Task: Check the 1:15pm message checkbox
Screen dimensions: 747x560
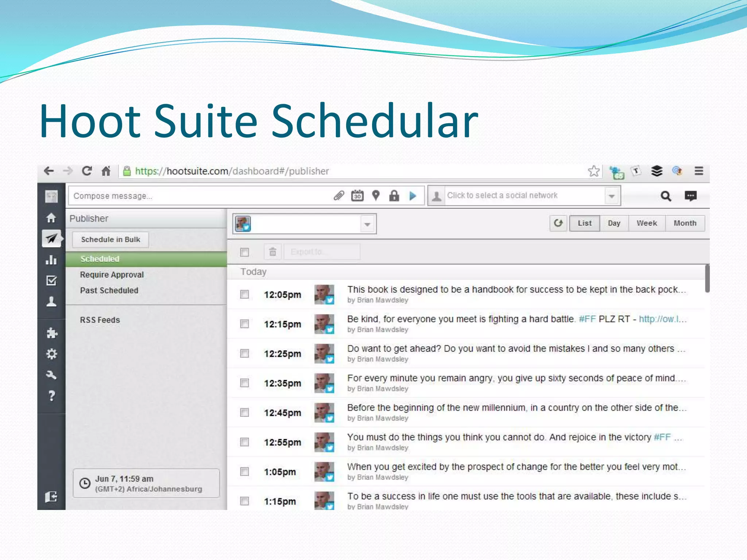Action: (x=244, y=501)
